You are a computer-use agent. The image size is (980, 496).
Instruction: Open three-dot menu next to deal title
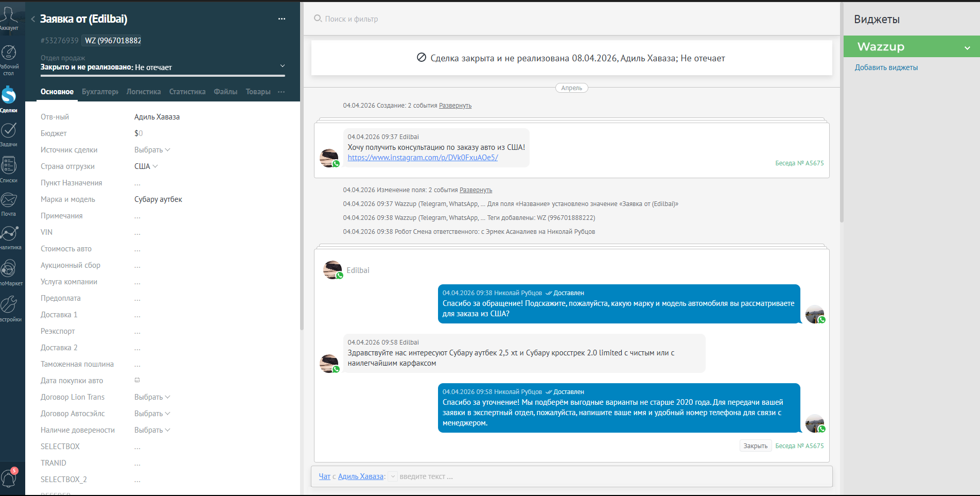point(282,19)
